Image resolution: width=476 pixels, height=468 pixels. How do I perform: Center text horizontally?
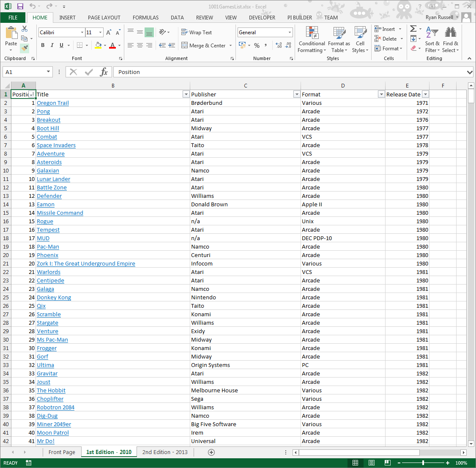point(140,45)
